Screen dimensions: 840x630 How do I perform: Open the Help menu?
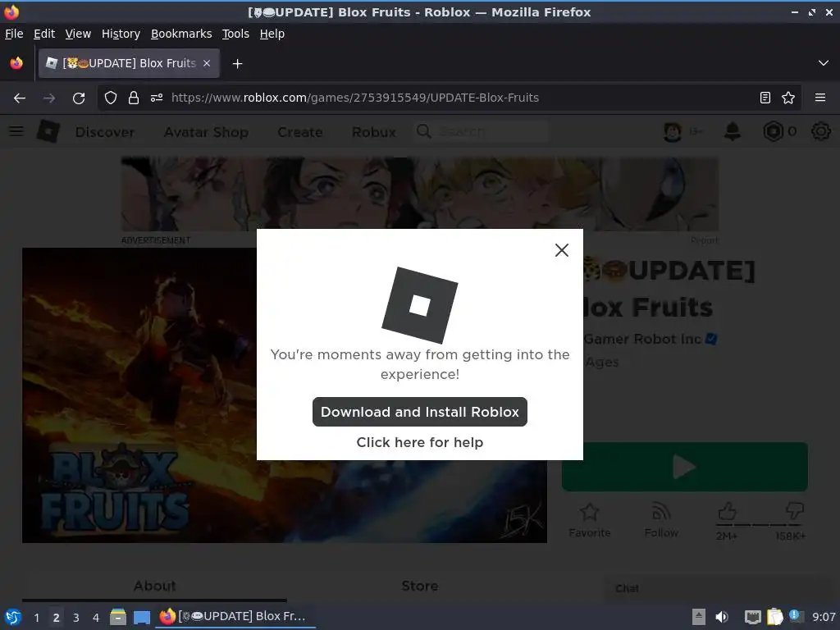pos(272,34)
